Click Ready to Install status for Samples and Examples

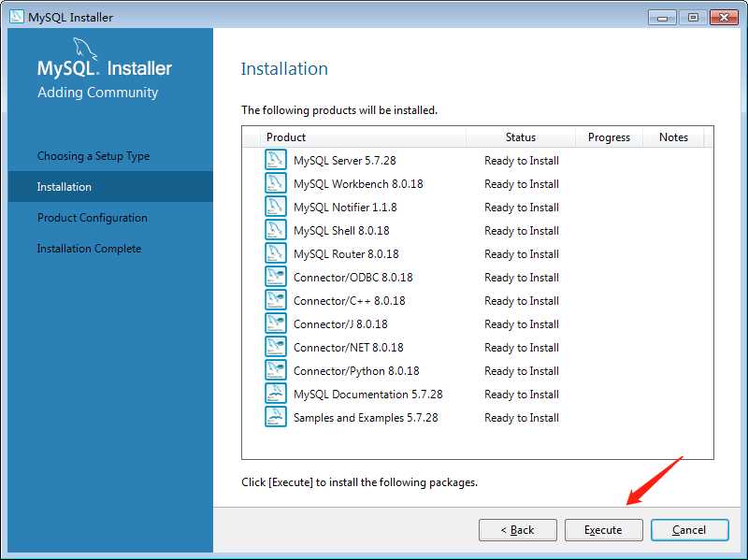(x=522, y=417)
